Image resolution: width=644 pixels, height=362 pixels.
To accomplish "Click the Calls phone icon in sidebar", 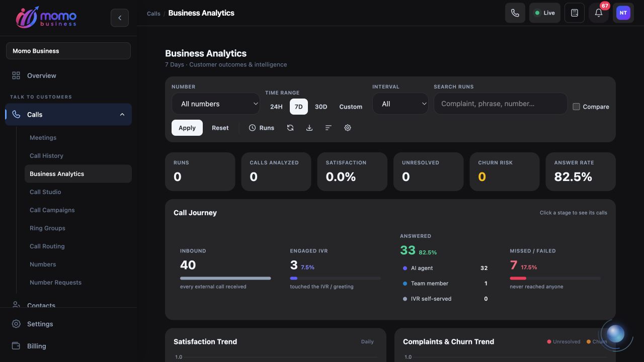I will 16,115.
